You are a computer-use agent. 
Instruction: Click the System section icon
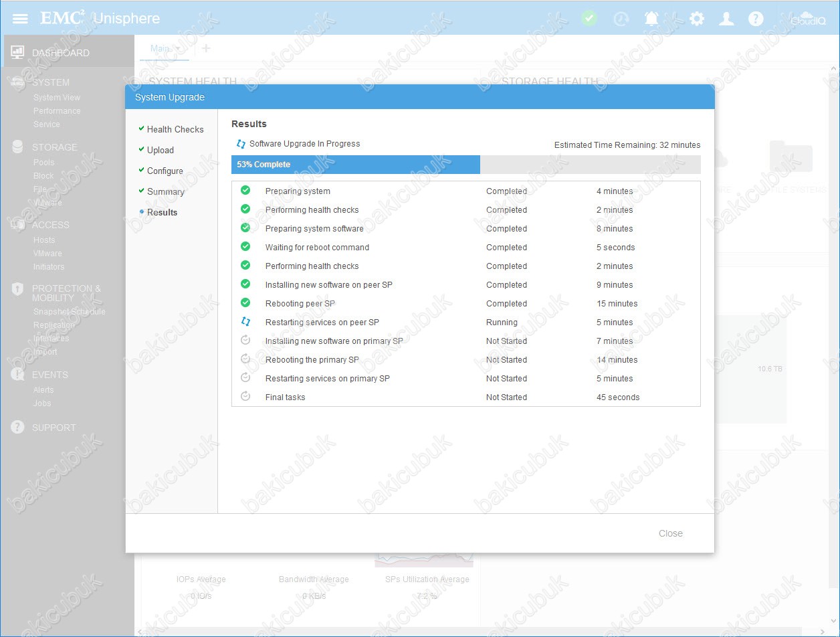18,82
